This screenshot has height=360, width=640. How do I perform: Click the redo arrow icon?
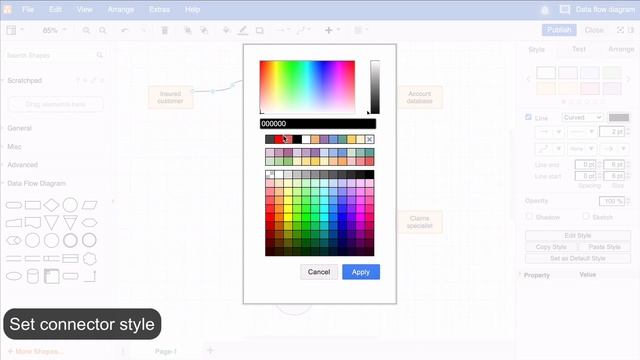click(142, 30)
